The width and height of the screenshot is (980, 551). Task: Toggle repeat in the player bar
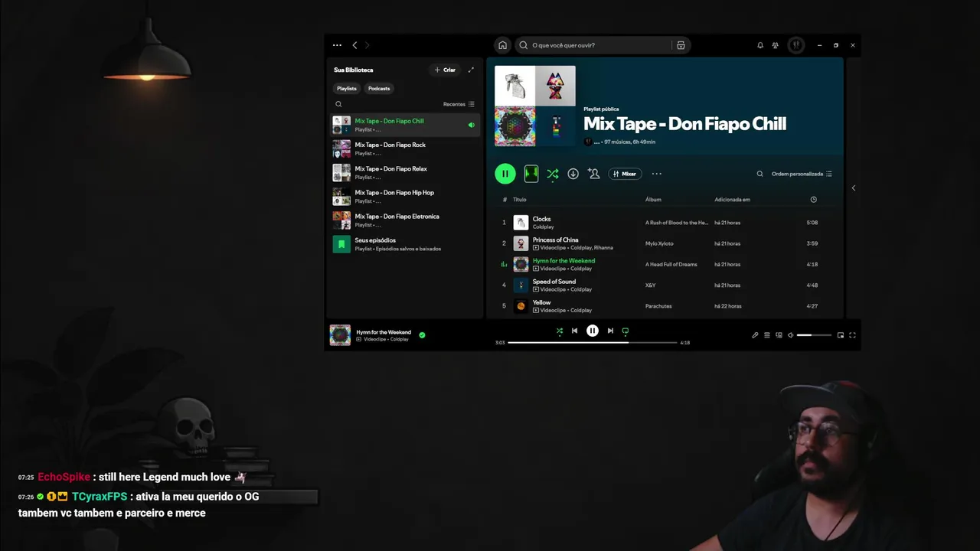pyautogui.click(x=626, y=331)
